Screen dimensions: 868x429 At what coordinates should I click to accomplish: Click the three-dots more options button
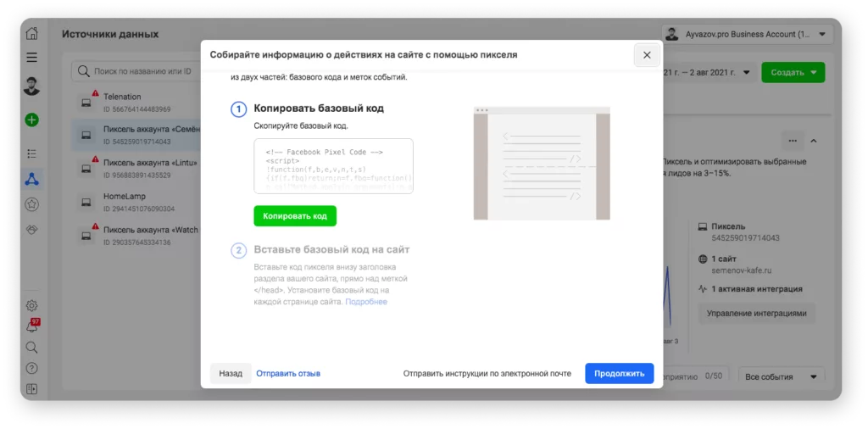793,141
